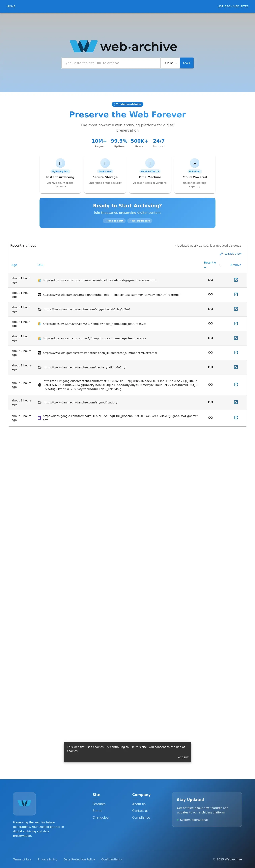Open archive for the AWS multisession URL
This screenshot has width=255, height=868.
[236, 280]
